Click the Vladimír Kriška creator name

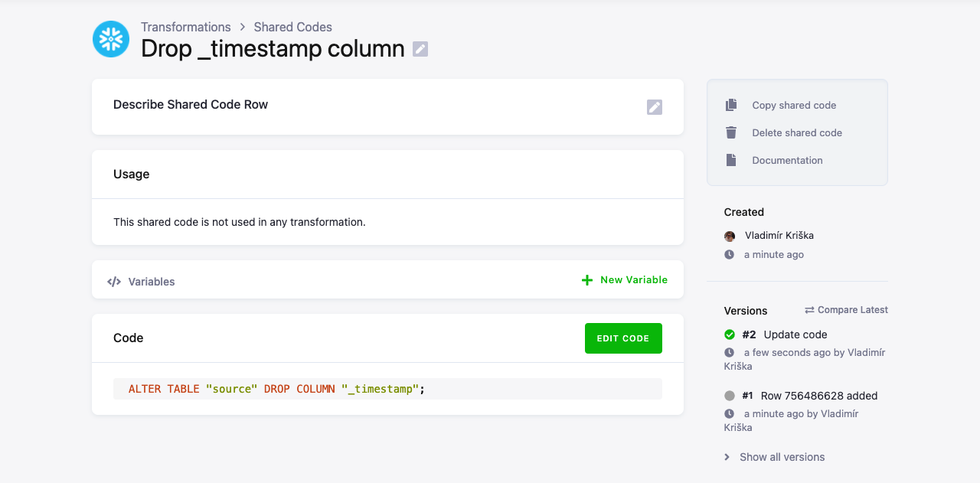[779, 236]
